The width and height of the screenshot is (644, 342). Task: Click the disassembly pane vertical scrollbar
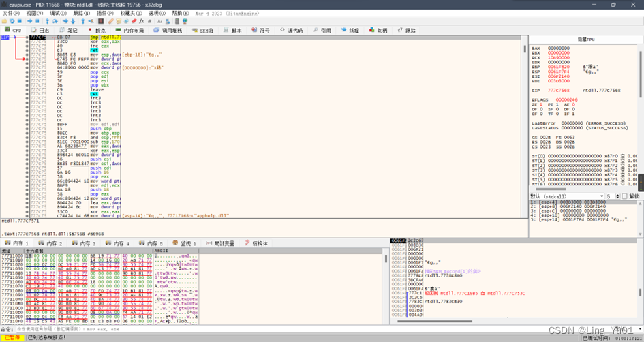click(x=525, y=127)
